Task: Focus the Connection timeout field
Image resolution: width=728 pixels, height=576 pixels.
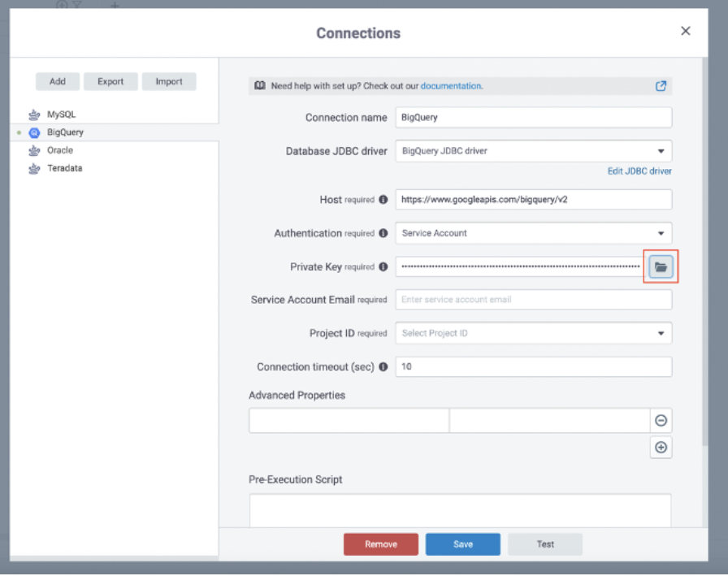Action: [x=534, y=366]
